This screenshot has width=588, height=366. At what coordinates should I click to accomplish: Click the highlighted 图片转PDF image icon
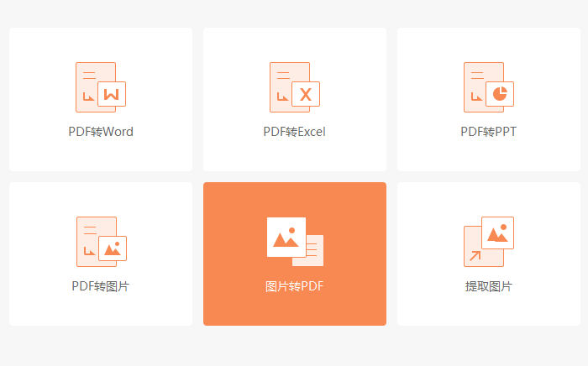click(x=295, y=242)
